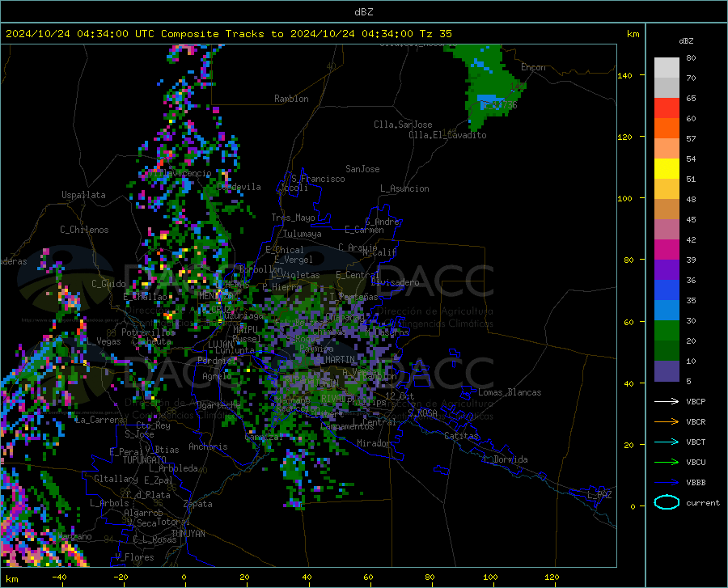728x588 pixels.
Task: Click the SanJose place label
Action: click(362, 169)
